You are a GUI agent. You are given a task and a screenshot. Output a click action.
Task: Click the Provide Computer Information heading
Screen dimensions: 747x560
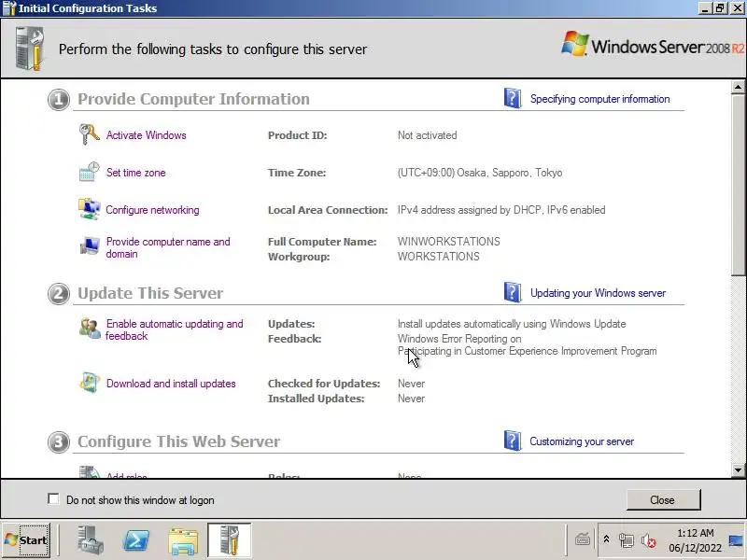(193, 99)
